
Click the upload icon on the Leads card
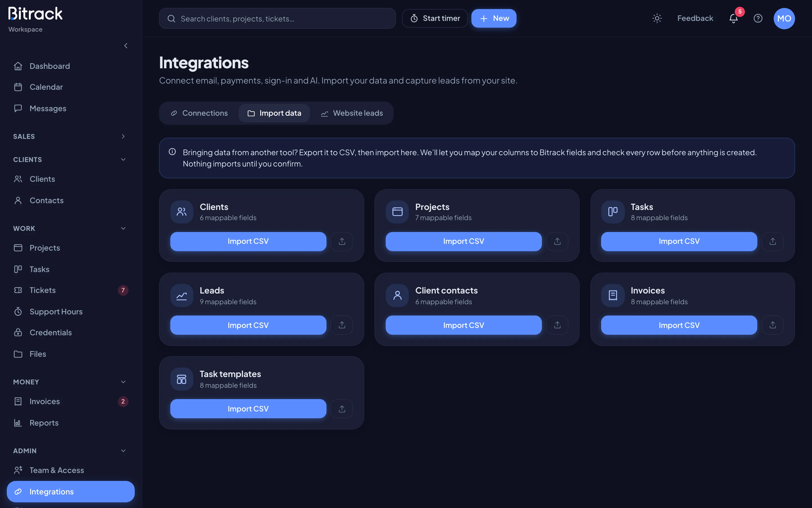[342, 325]
